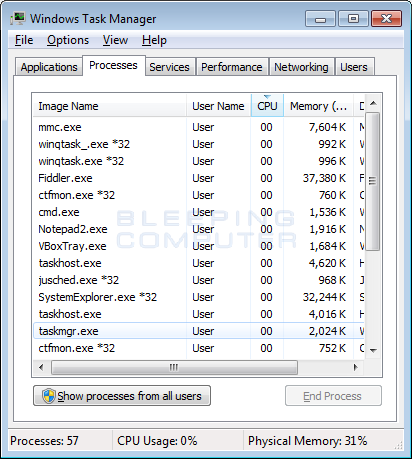Click the Task Manager title bar icon
The width and height of the screenshot is (412, 459).
(18, 18)
